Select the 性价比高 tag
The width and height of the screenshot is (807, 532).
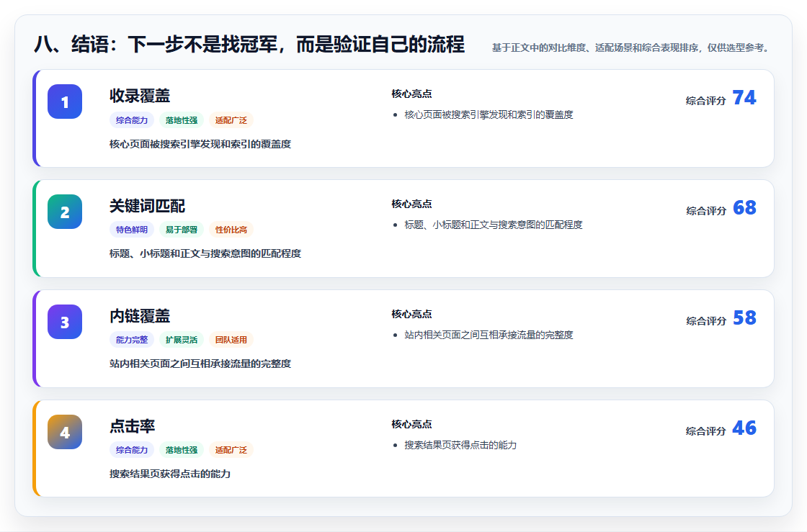pos(231,229)
